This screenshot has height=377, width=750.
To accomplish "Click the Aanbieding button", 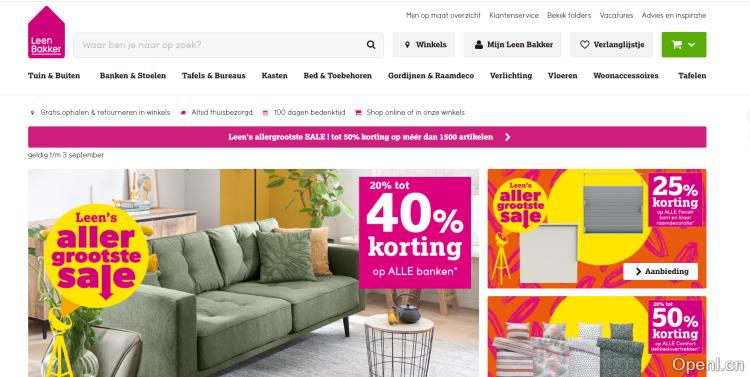I will point(660,271).
